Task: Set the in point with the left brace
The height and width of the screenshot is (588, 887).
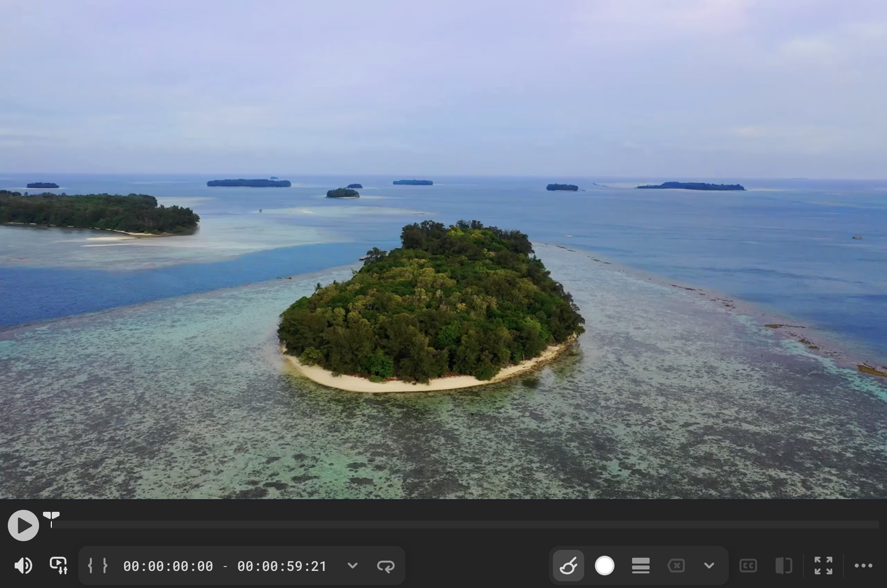Action: (x=90, y=566)
